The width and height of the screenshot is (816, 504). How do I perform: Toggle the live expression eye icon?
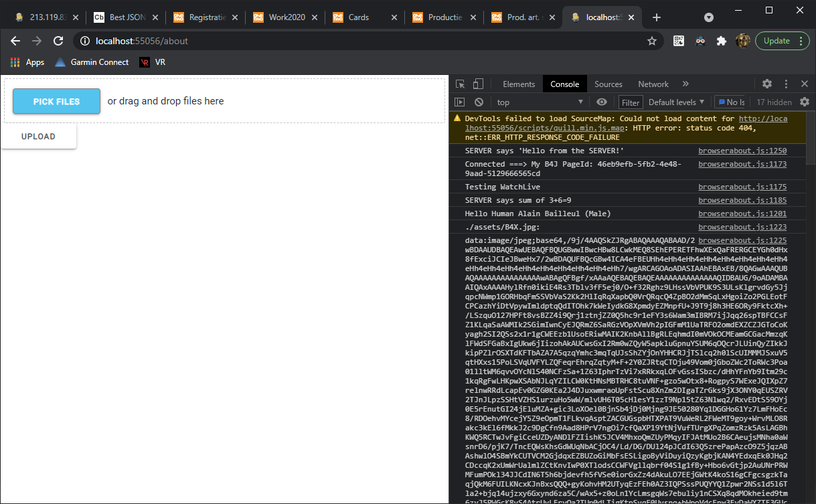tap(602, 102)
